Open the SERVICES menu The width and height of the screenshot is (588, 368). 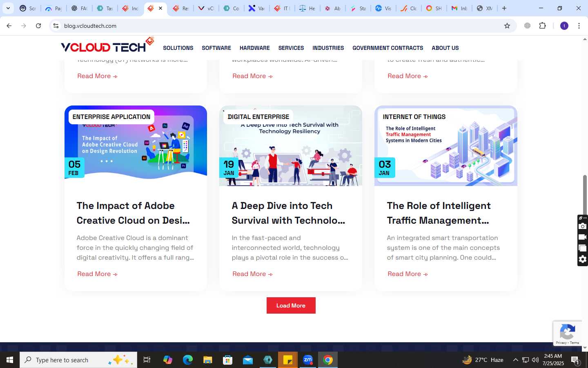pos(291,48)
